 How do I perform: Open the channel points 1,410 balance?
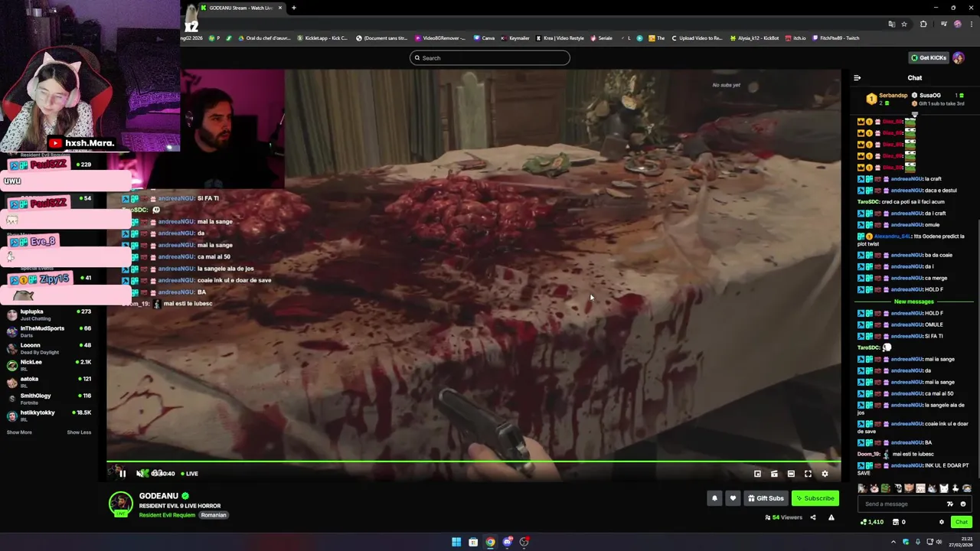click(x=871, y=522)
